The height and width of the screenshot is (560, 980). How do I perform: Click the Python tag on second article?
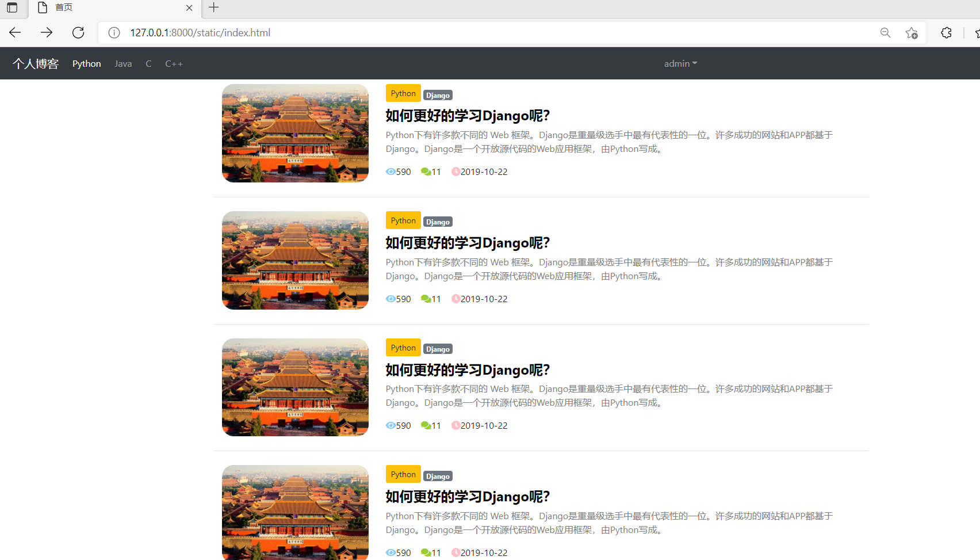click(x=403, y=220)
